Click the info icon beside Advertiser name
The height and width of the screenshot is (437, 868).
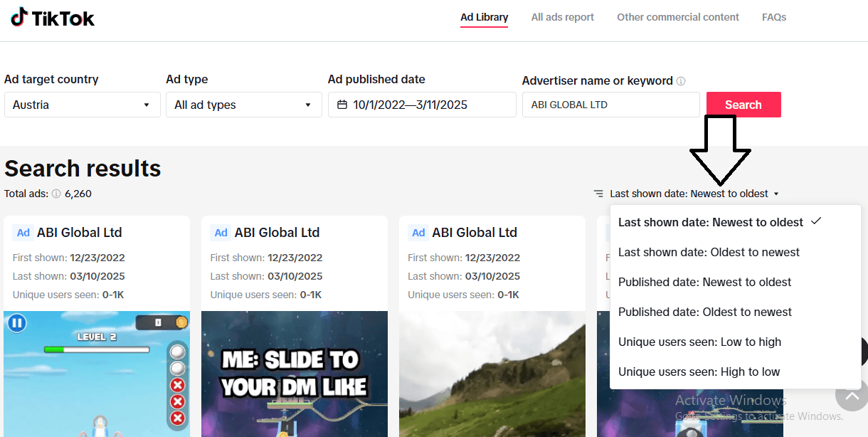click(x=681, y=81)
